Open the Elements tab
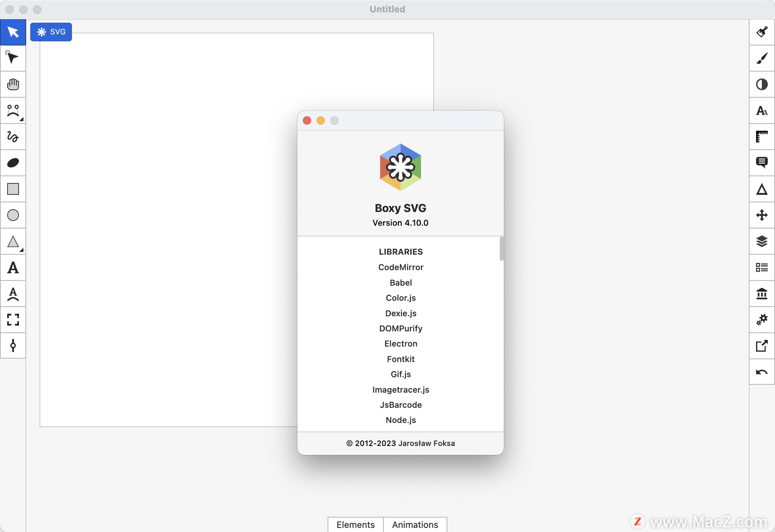775x532 pixels. tap(356, 524)
